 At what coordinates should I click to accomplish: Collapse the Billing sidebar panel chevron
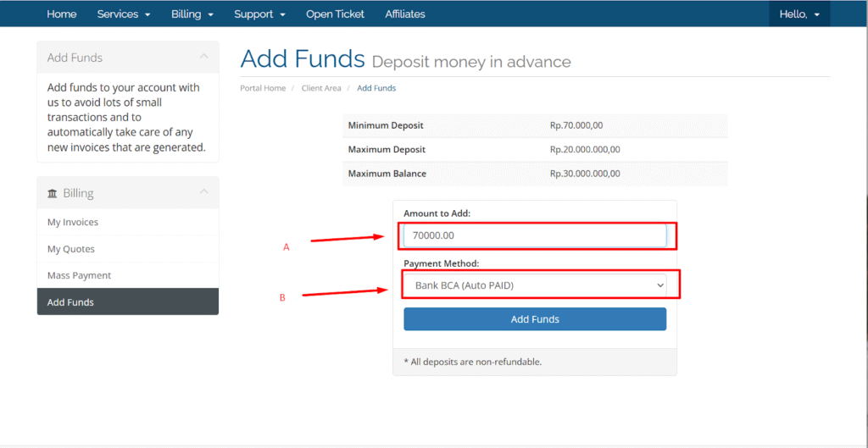click(x=204, y=191)
